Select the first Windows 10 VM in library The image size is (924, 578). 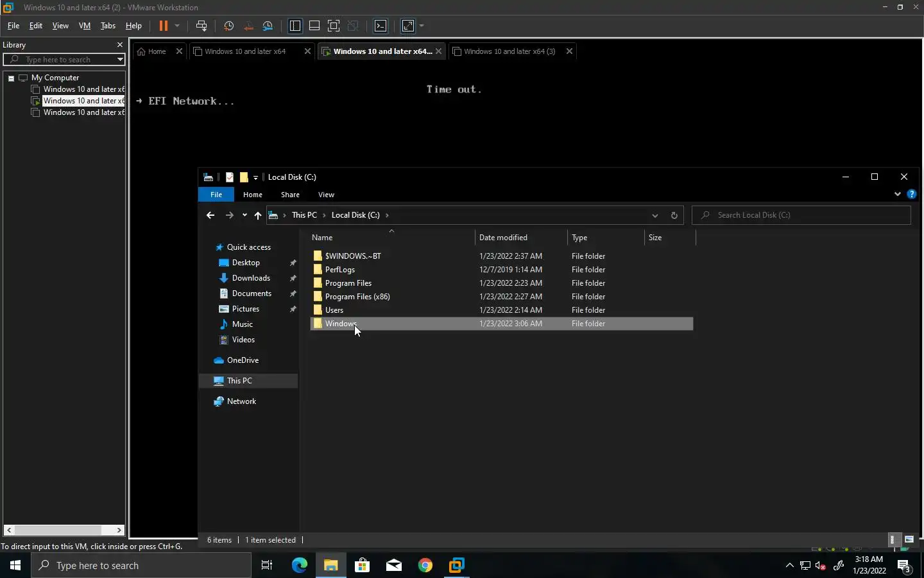pyautogui.click(x=78, y=89)
